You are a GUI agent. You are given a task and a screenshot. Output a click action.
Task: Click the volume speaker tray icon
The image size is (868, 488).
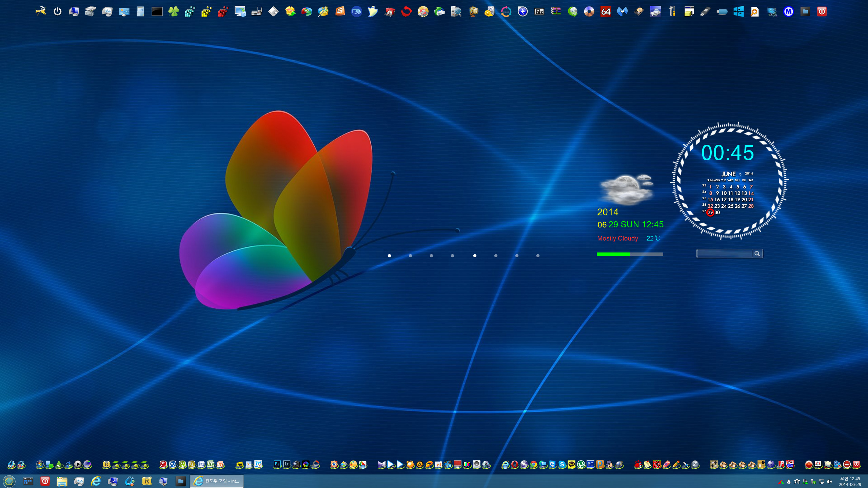829,482
